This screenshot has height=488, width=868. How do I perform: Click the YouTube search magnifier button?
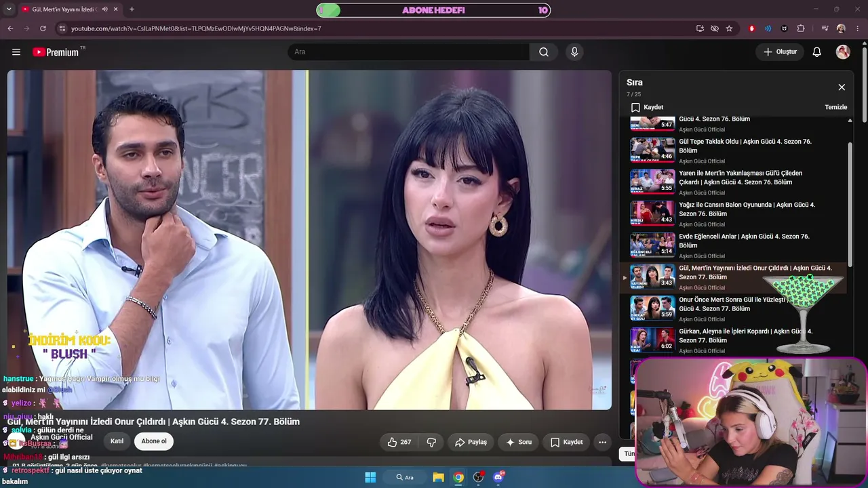[x=544, y=52]
